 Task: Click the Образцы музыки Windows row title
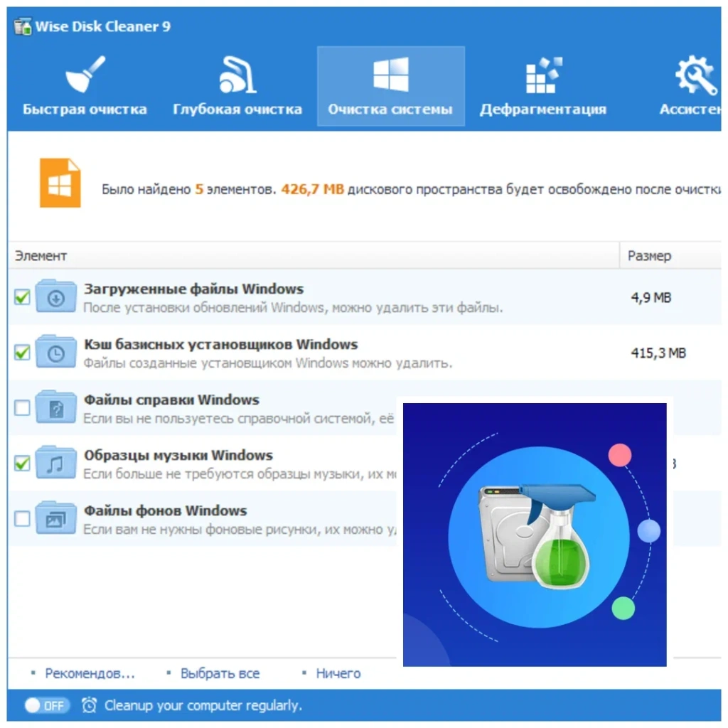(x=178, y=456)
